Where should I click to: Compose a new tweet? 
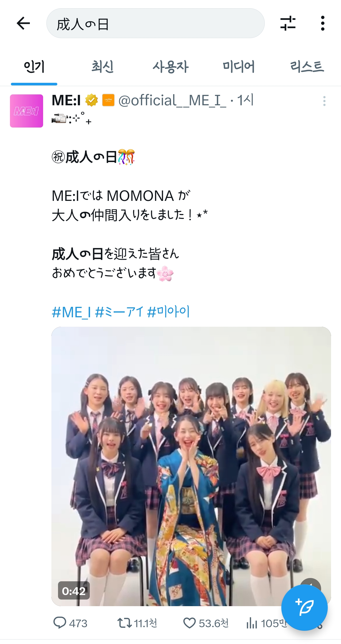click(304, 608)
